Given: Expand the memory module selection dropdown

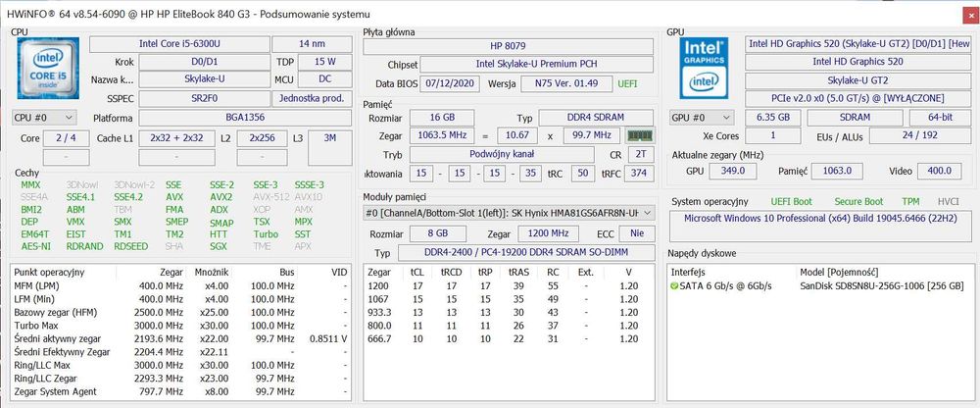Looking at the screenshot, I should 509,213.
